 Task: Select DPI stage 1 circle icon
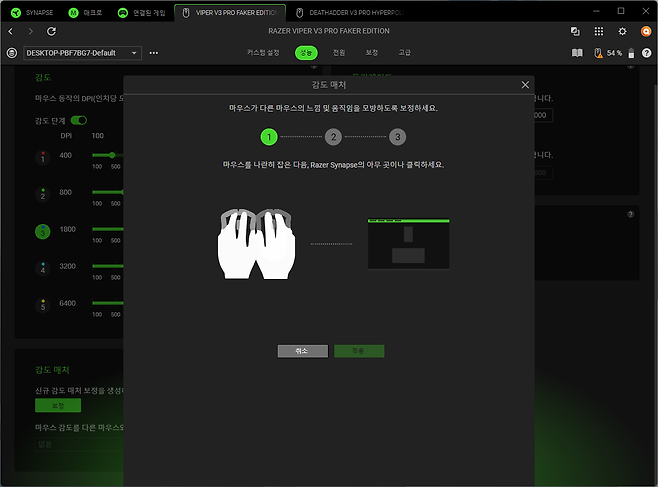(x=42, y=157)
